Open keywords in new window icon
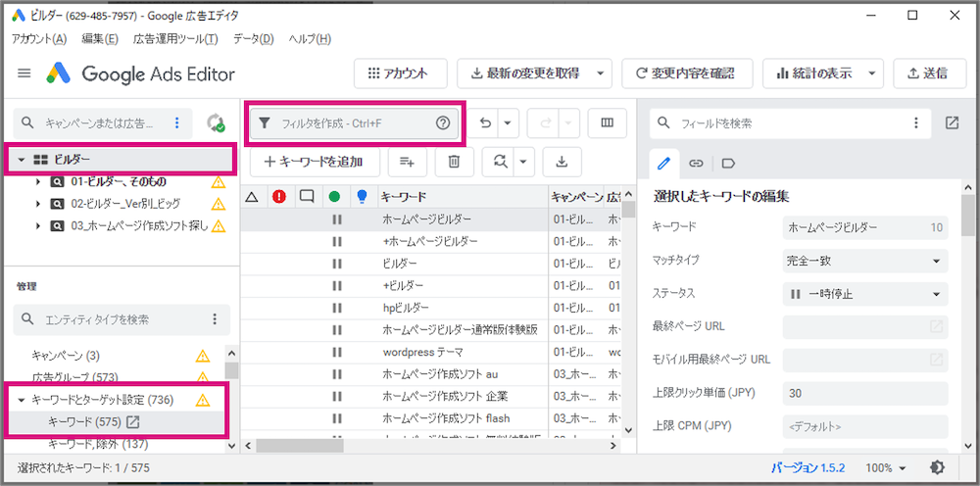980x486 pixels. [133, 422]
